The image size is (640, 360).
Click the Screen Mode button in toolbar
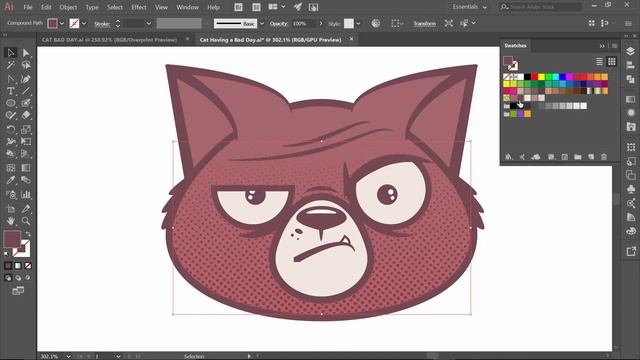[18, 291]
